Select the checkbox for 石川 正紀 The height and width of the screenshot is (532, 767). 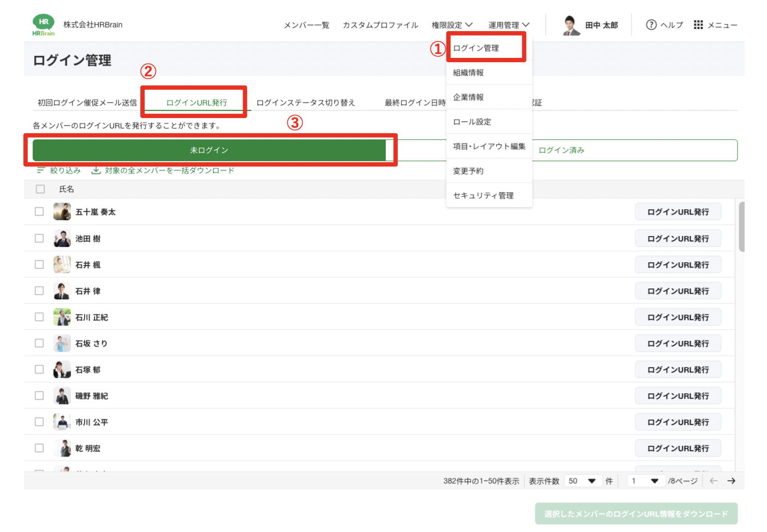coord(39,317)
